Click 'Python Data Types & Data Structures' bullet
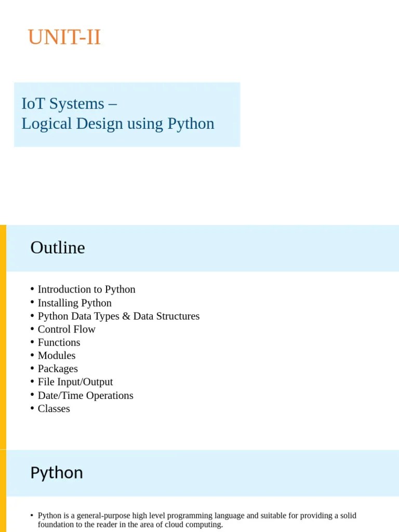This screenshot has height=532, width=399. click(x=119, y=316)
